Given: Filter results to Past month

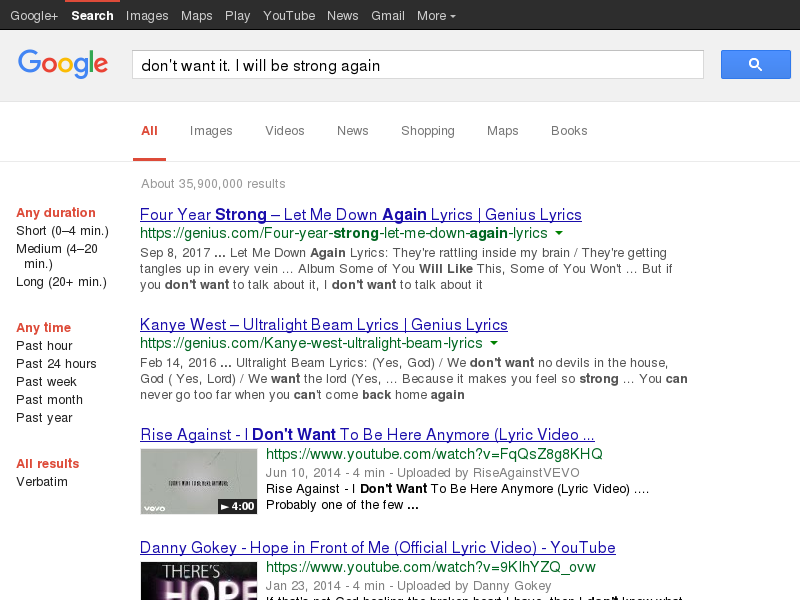Looking at the screenshot, I should tap(49, 399).
